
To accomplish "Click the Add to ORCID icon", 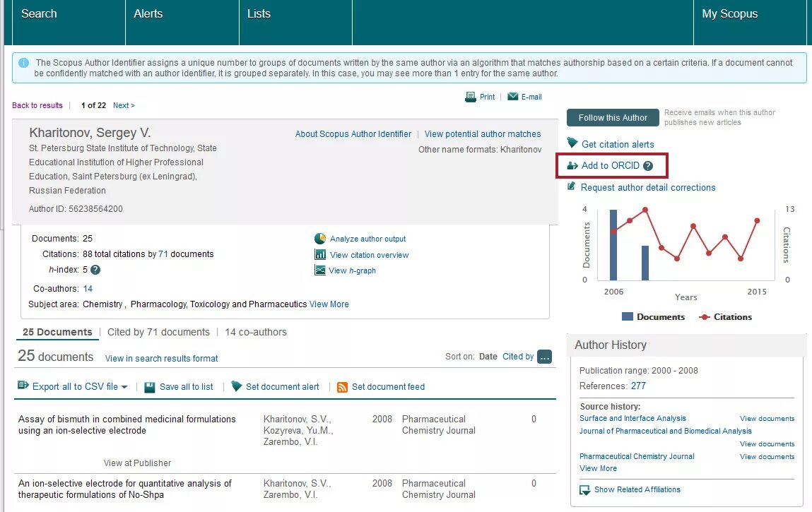I will pos(571,166).
